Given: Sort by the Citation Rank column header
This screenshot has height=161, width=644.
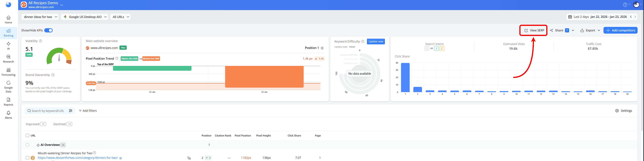Looking at the screenshot, I should tap(223, 136).
